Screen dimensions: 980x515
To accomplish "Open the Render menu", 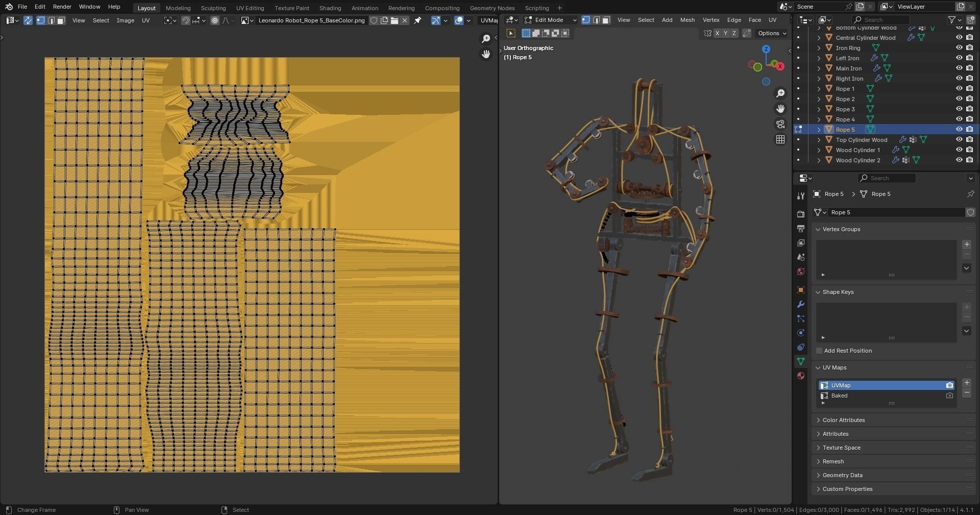I will click(62, 7).
